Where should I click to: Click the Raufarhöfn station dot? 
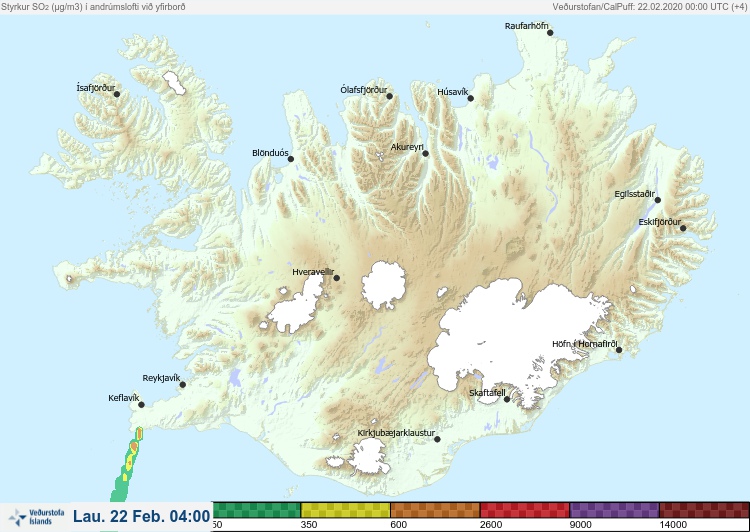coord(550,33)
